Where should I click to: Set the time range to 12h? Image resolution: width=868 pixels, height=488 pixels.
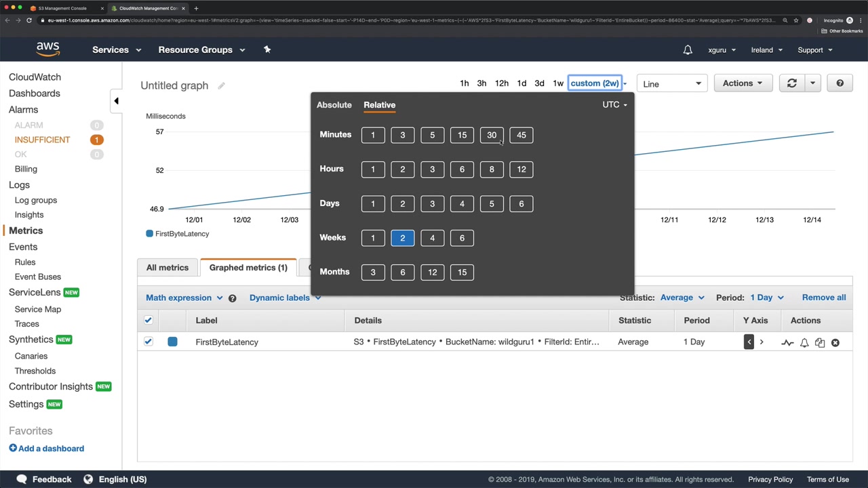coord(502,83)
